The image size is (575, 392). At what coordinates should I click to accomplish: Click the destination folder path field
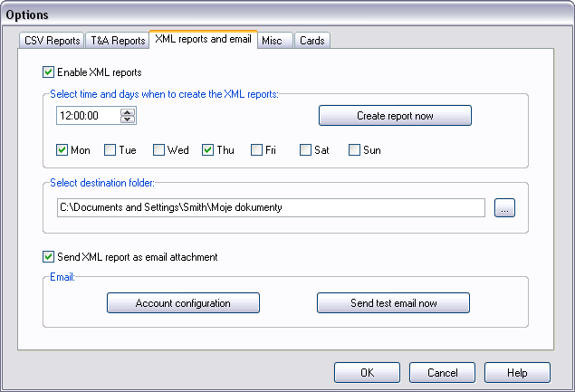270,208
